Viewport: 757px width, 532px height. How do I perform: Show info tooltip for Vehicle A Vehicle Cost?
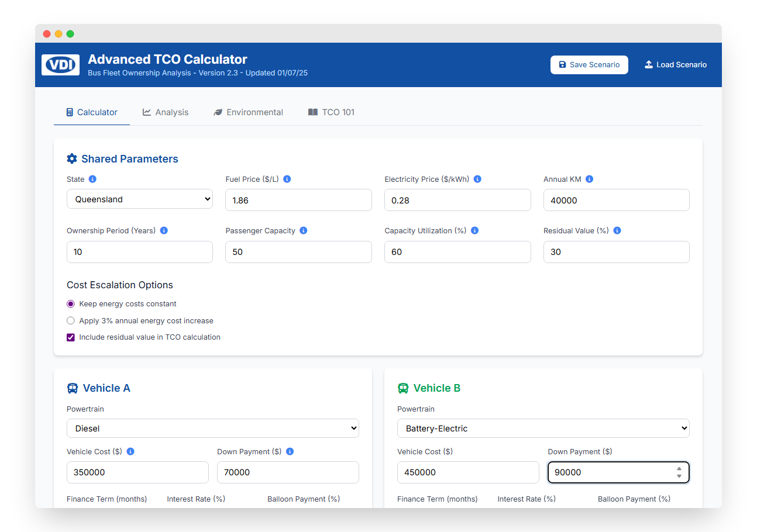130,452
